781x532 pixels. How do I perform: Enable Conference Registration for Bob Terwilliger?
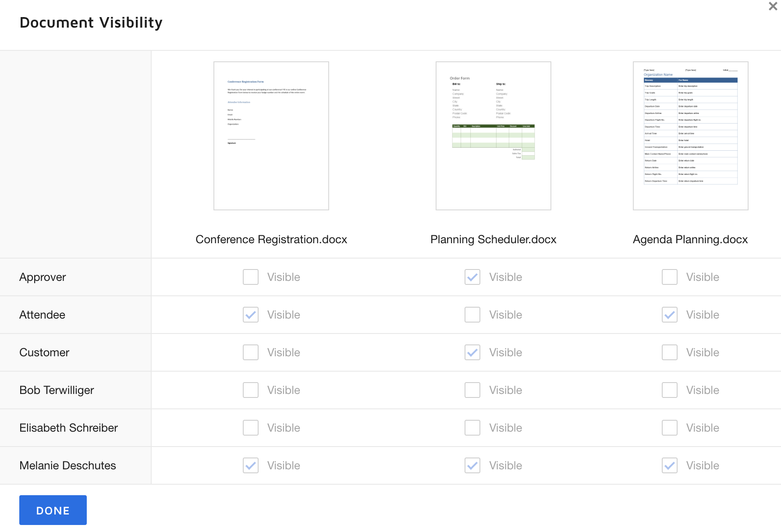click(x=250, y=390)
